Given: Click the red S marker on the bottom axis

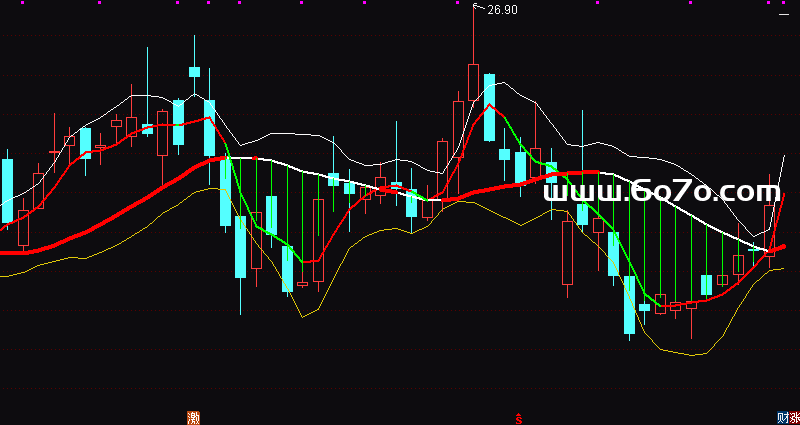Looking at the screenshot, I should tap(517, 416).
